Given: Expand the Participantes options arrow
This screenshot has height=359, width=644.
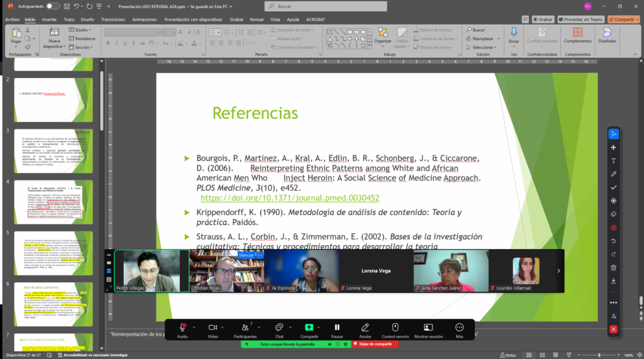Looking at the screenshot, I should (258, 328).
